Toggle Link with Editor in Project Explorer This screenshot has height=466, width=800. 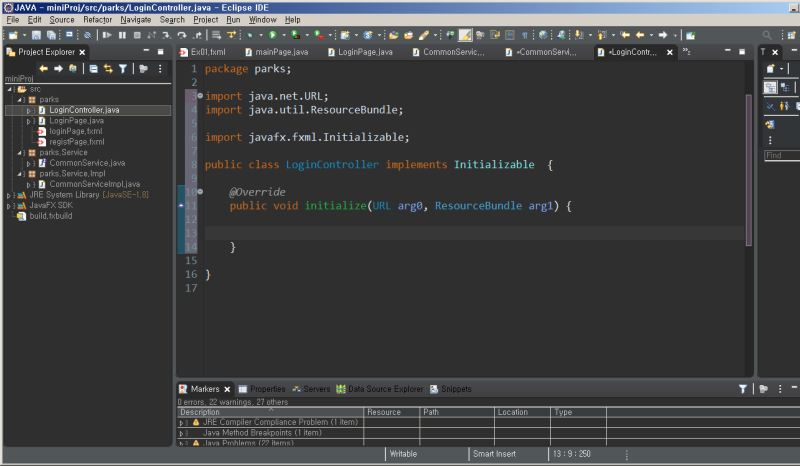(x=108, y=68)
